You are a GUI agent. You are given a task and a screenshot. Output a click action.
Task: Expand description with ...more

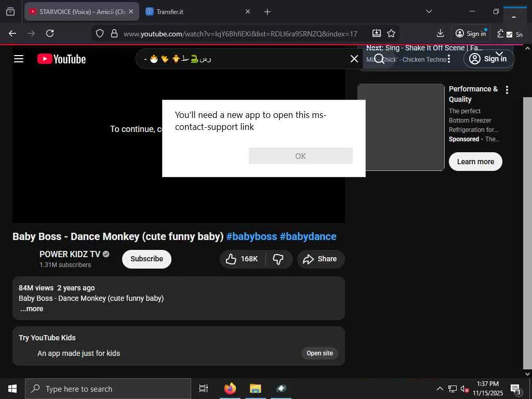coord(32,309)
